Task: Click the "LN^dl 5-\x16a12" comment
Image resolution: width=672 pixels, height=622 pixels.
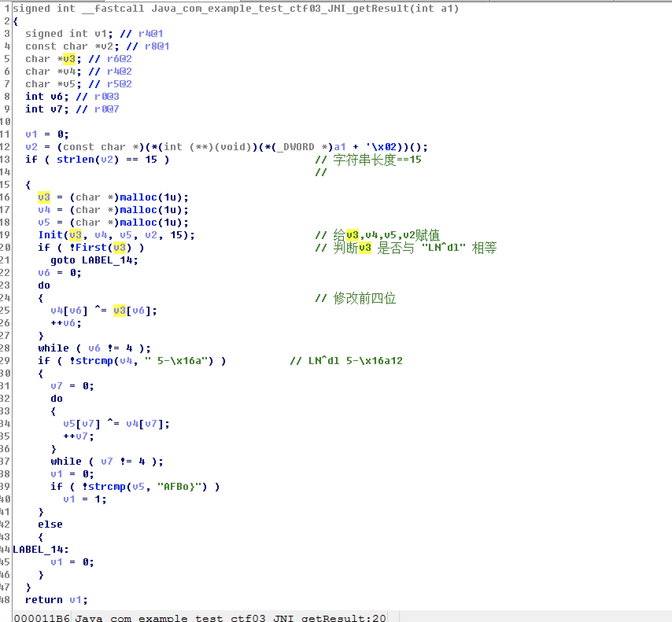Action: (x=355, y=361)
